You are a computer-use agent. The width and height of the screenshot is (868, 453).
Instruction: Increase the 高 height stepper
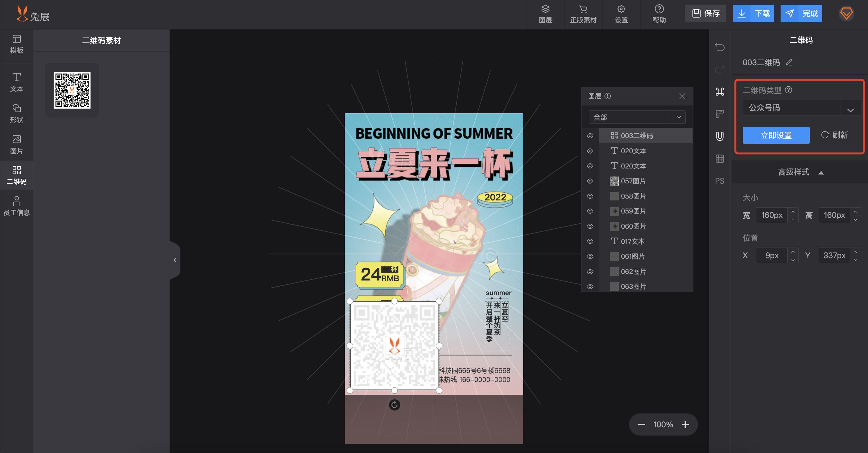(855, 212)
